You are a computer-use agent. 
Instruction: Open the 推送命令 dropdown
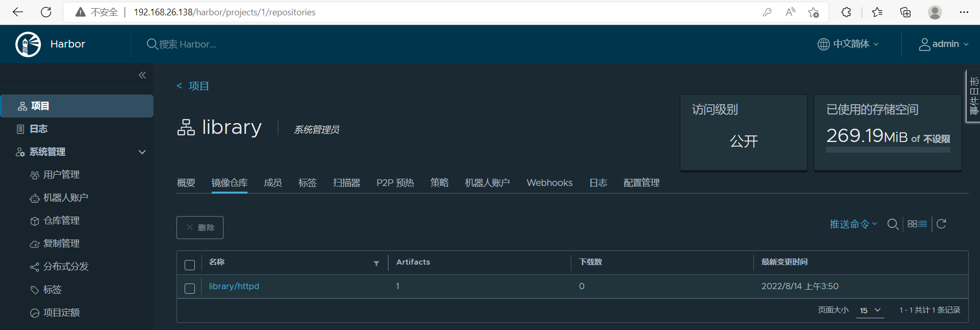853,224
